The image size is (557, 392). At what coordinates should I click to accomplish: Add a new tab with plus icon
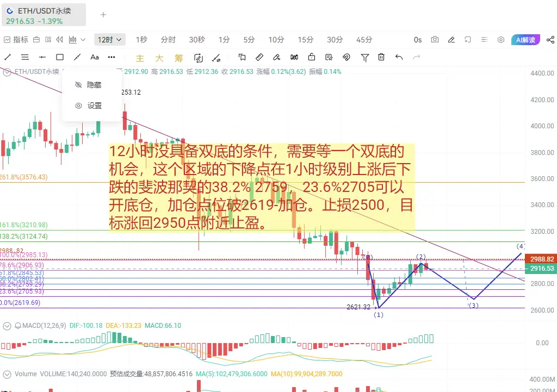coord(103,15)
